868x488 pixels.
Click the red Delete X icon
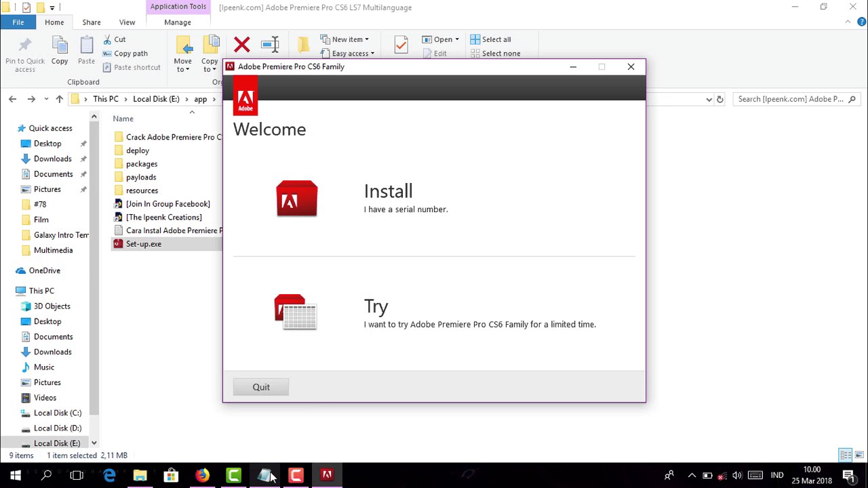[241, 45]
